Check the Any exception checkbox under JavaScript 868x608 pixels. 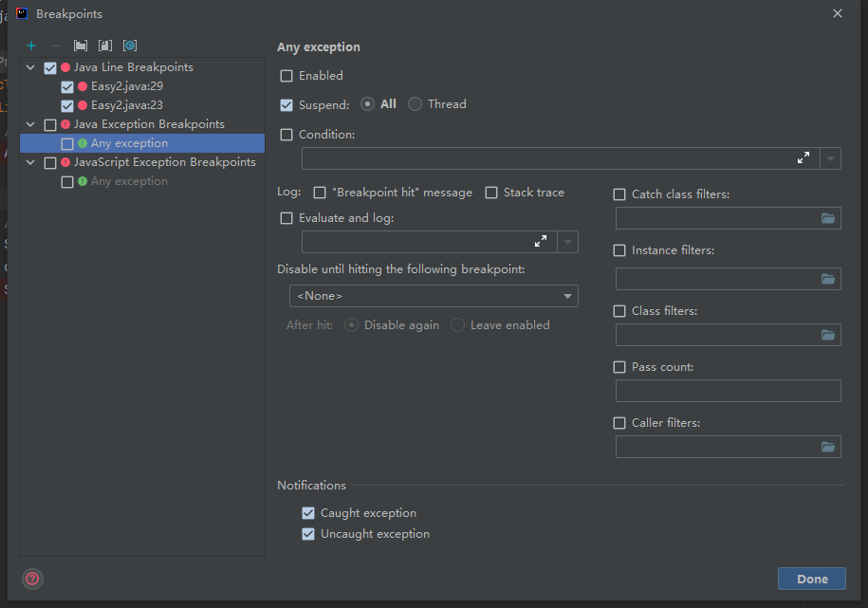coord(67,182)
